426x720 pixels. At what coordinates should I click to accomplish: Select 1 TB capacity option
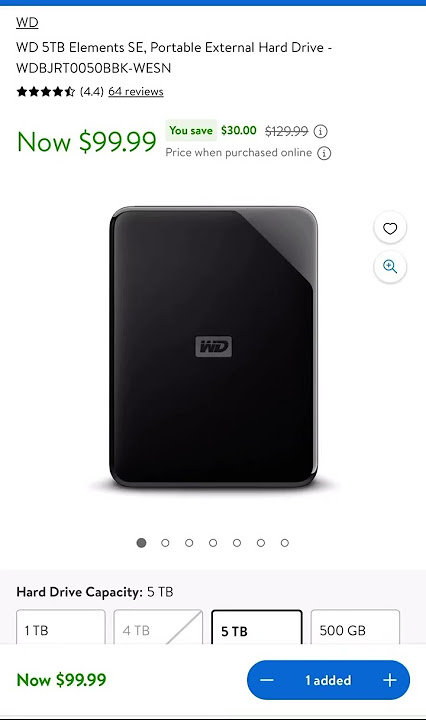[61, 627]
